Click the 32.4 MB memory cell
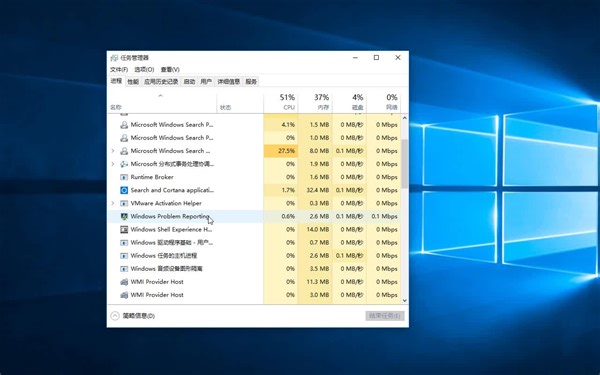The height and width of the screenshot is (375, 600). 315,190
